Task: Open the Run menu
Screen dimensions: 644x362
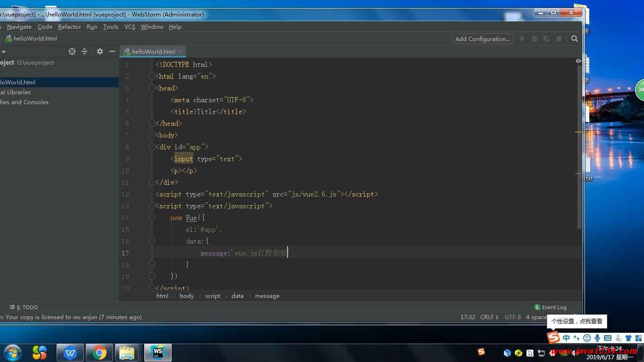Action: pos(92,27)
